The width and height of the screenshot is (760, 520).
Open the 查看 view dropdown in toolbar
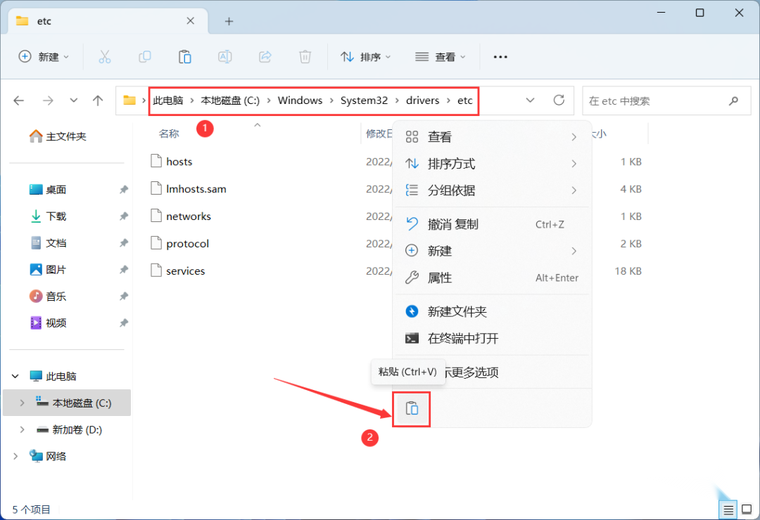click(441, 57)
